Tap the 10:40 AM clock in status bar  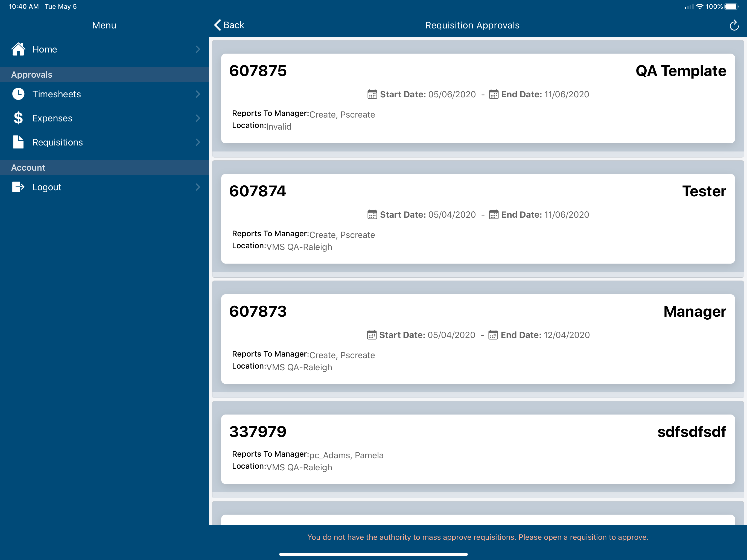(x=24, y=6)
